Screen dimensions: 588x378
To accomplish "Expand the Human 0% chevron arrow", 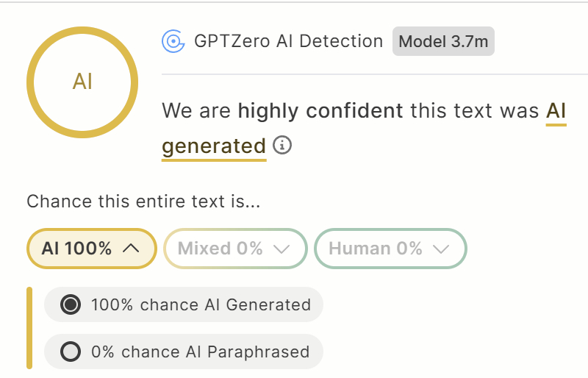I will [441, 249].
